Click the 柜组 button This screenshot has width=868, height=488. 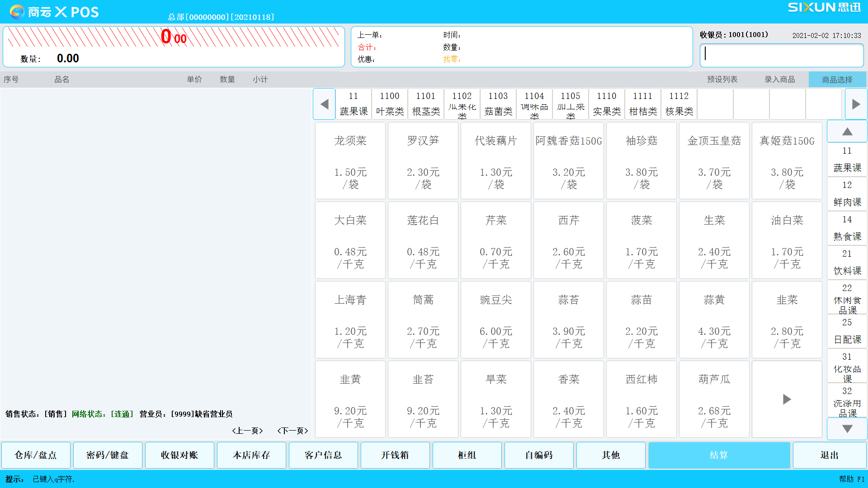coord(467,455)
